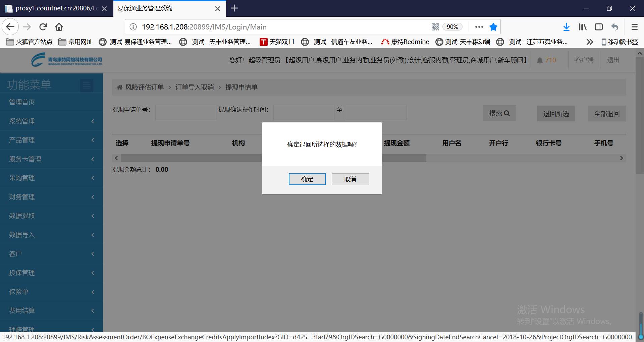Open 测试-易保通业务管理 bookmark
Image resolution: width=644 pixels, height=342 pixels.
click(x=136, y=42)
